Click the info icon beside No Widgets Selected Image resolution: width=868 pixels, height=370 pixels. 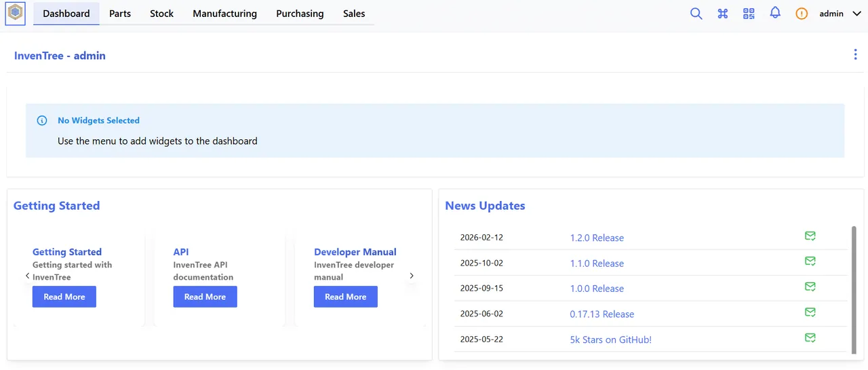tap(42, 121)
